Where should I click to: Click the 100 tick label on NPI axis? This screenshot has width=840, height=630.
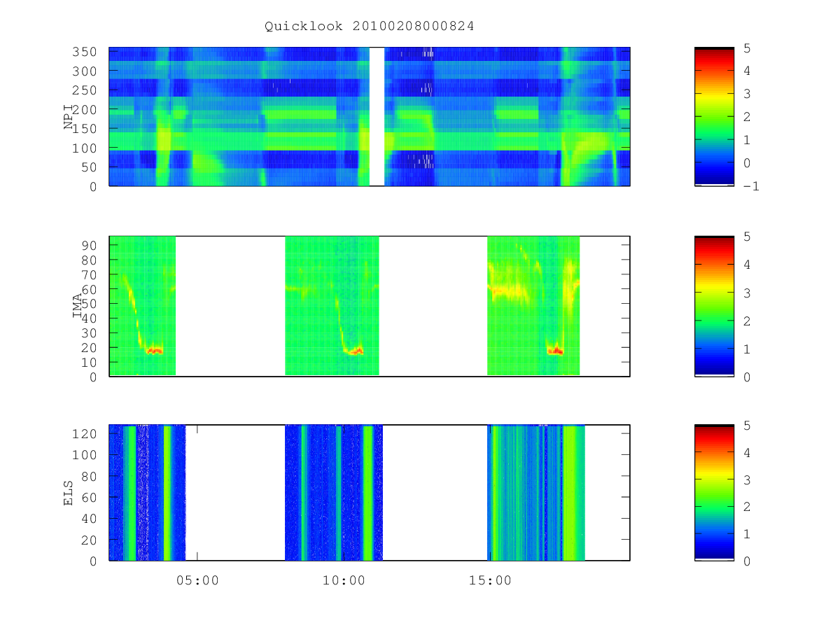[x=86, y=148]
